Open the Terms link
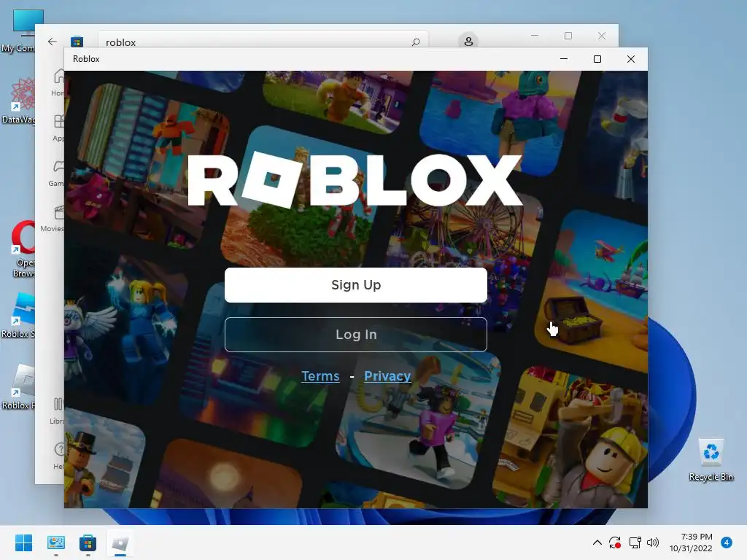The height and width of the screenshot is (560, 747). (x=321, y=376)
